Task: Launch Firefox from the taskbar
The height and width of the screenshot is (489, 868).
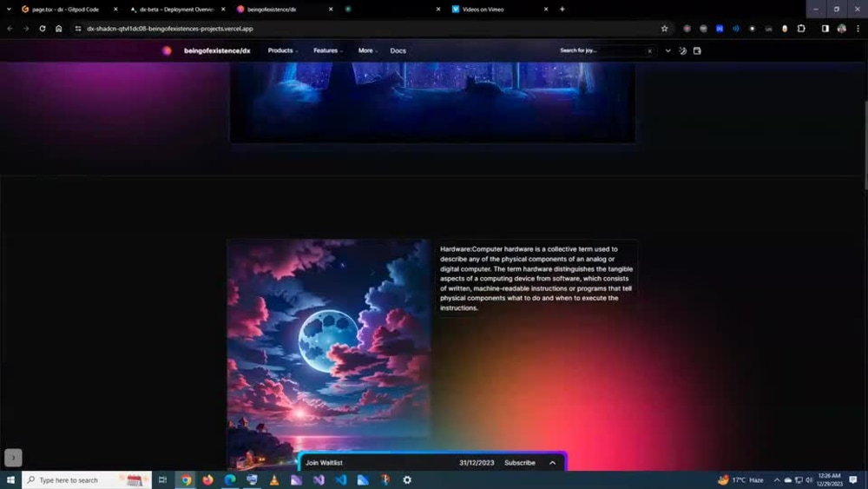Action: tap(207, 479)
